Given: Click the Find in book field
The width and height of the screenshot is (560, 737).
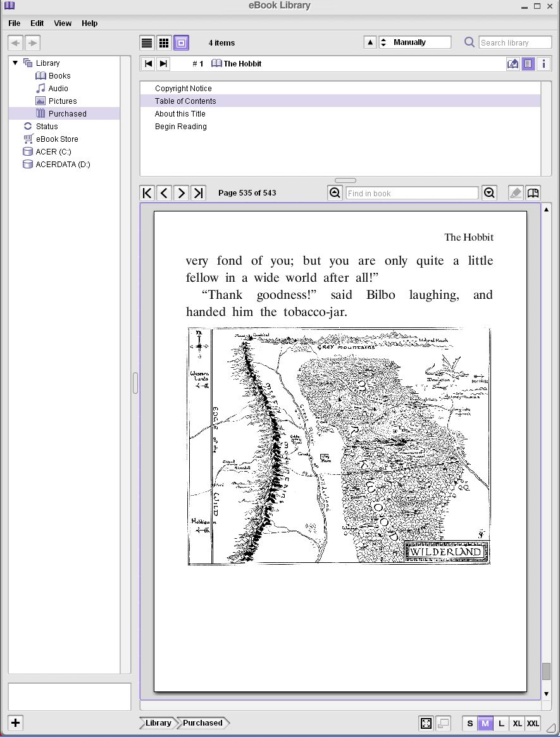Looking at the screenshot, I should (x=412, y=193).
